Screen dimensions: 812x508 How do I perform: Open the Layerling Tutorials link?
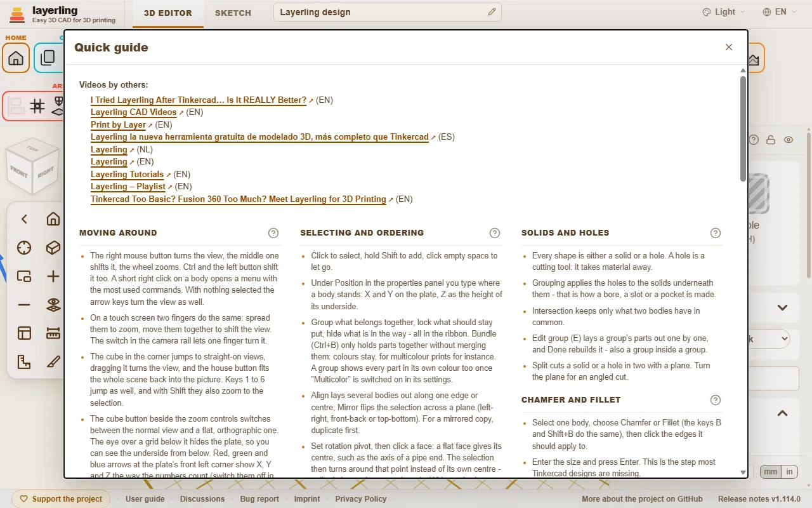128,174
